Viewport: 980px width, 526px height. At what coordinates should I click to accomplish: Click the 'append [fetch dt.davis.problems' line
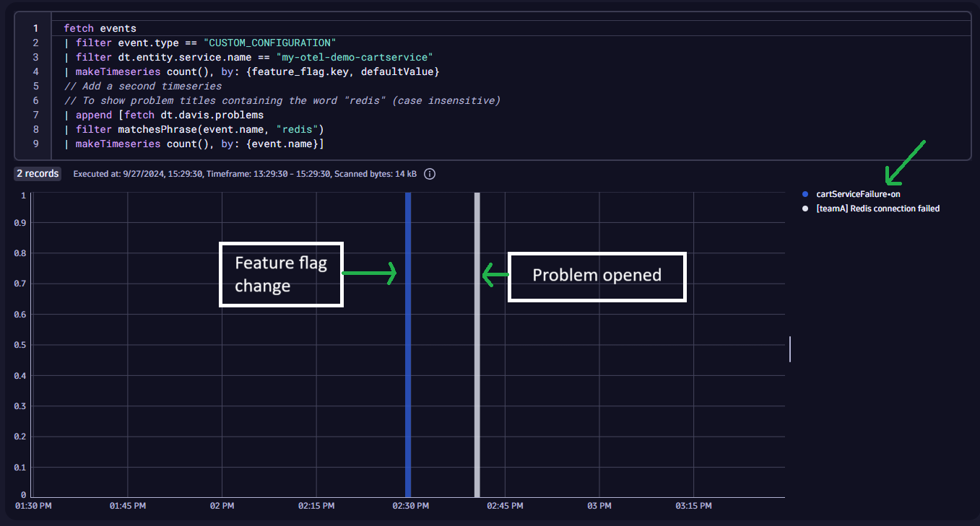163,115
